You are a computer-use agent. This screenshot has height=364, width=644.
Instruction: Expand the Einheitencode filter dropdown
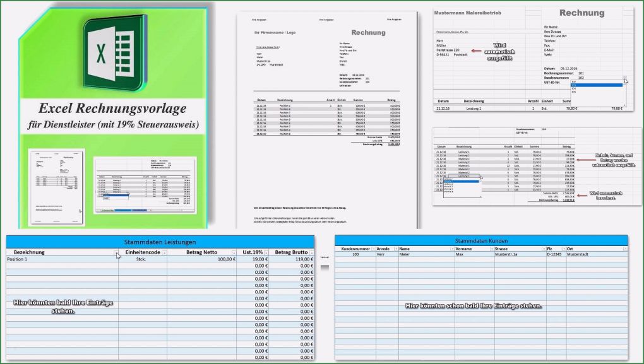pos(164,252)
